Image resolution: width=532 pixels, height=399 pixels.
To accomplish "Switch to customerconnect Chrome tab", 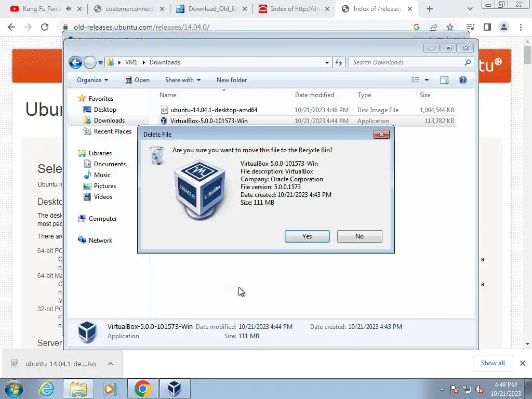I will pyautogui.click(x=129, y=9).
